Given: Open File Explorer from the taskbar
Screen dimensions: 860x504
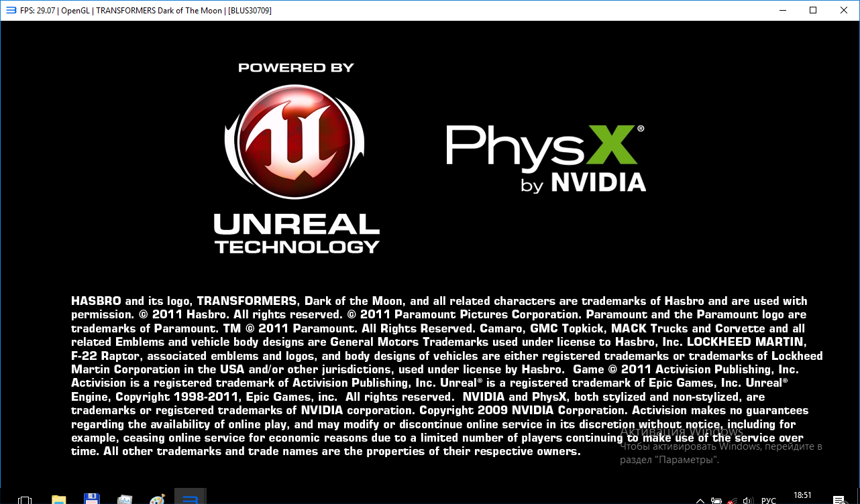Looking at the screenshot, I should (59, 499).
